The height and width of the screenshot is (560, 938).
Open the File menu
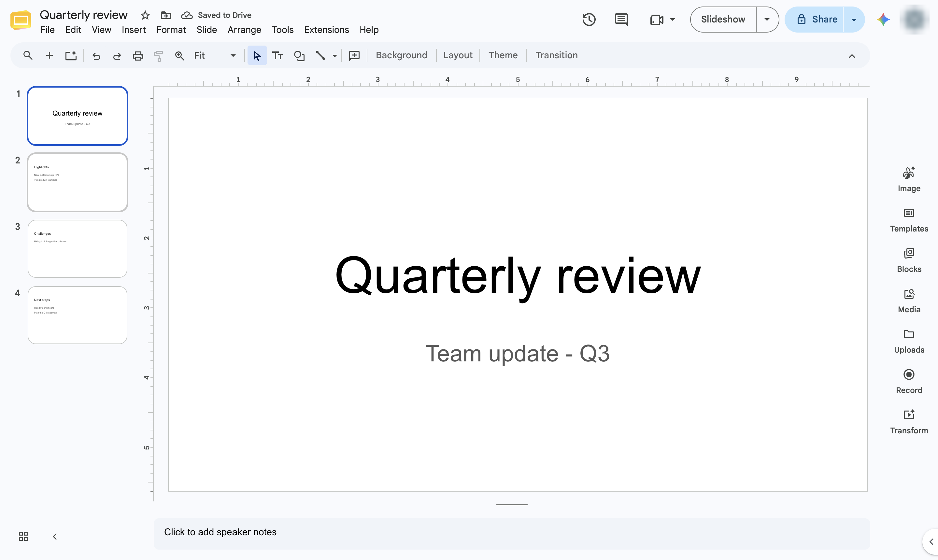(x=48, y=29)
